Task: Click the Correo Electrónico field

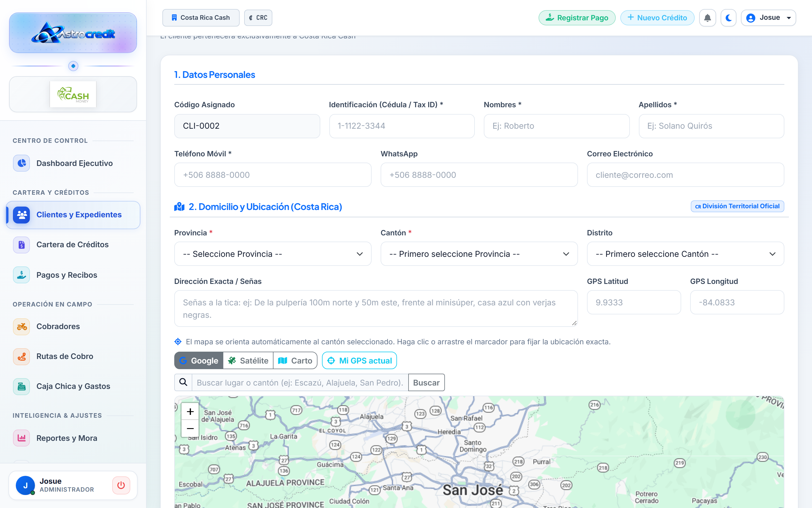Action: (685, 175)
